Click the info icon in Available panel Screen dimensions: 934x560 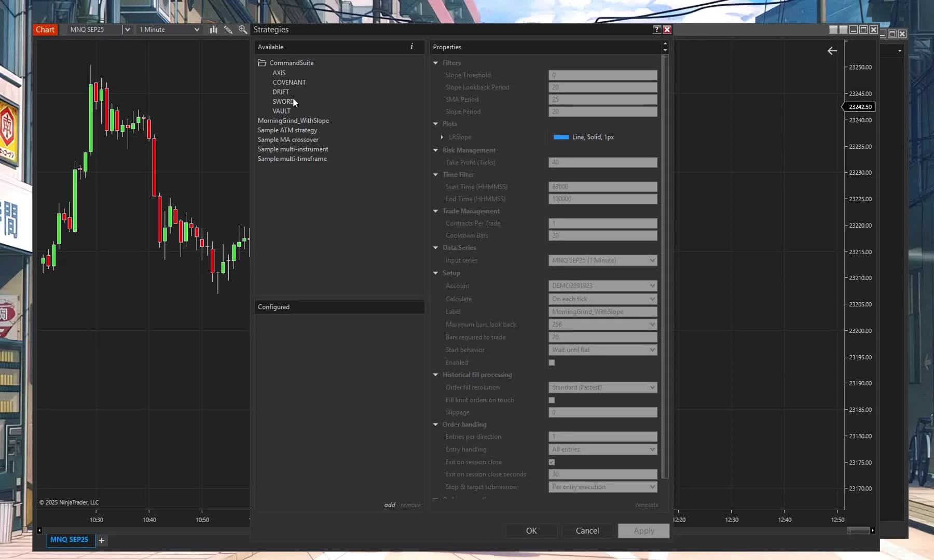(411, 47)
